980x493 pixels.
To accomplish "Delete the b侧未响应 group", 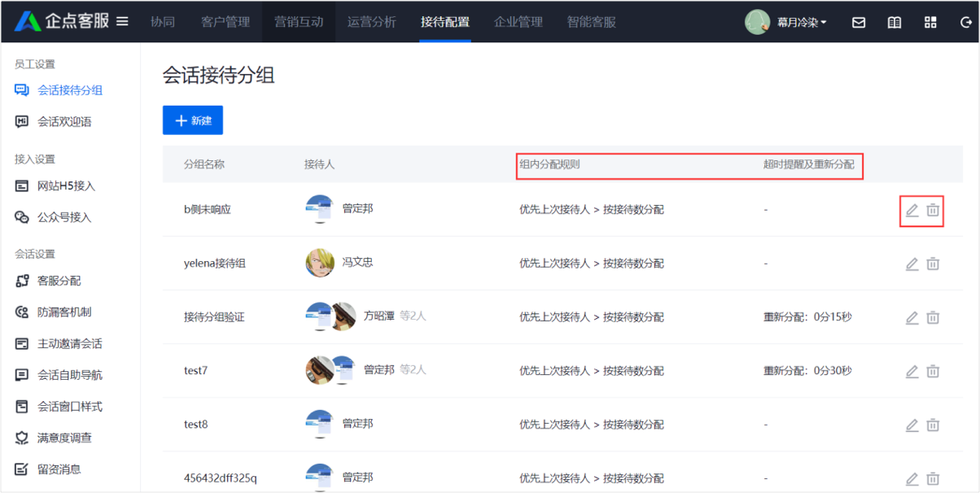I will click(934, 211).
